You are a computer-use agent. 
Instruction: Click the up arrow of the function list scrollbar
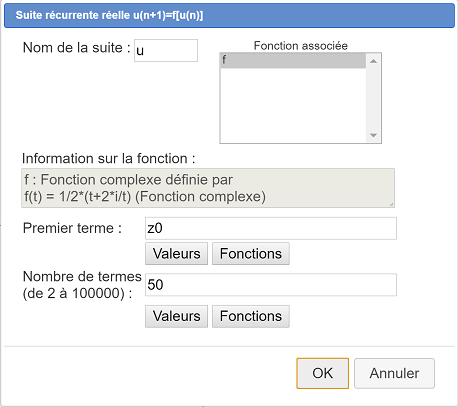pos(373,61)
